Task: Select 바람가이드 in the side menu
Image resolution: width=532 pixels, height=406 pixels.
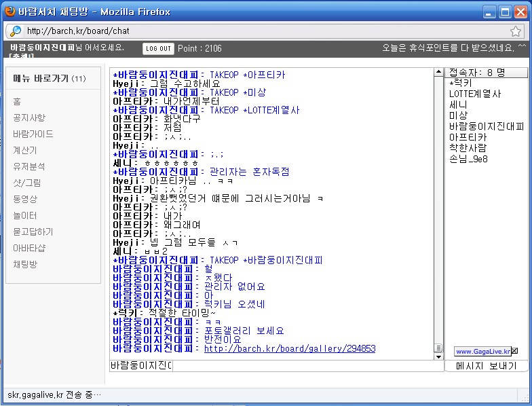Action: (33, 134)
